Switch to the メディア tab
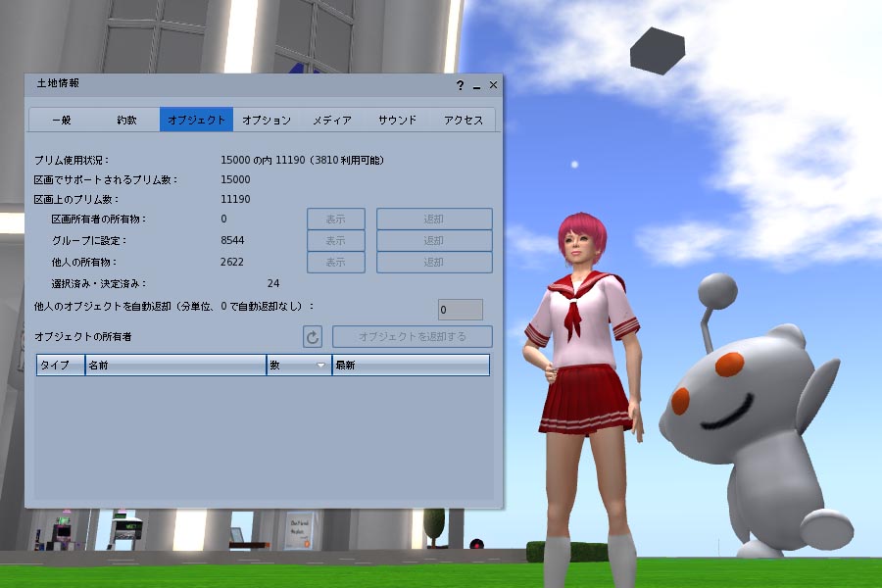 (x=332, y=120)
